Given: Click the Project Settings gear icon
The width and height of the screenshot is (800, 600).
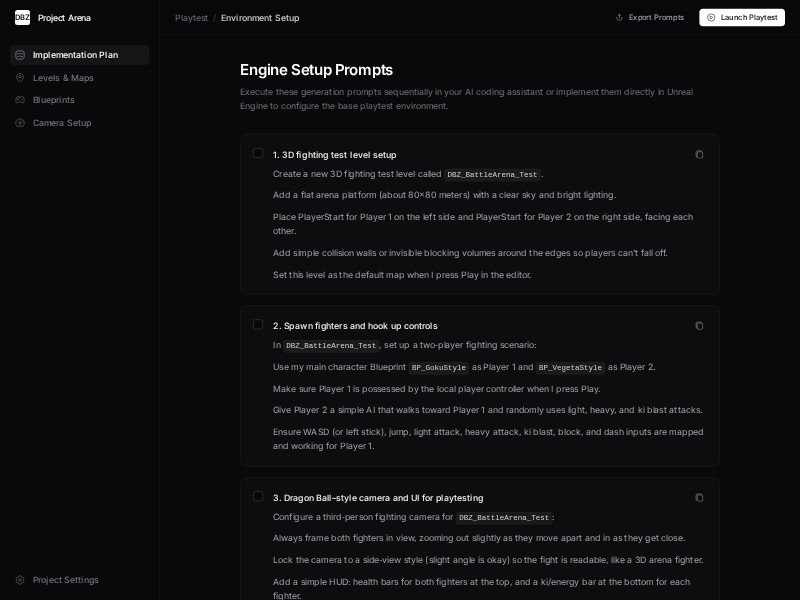Looking at the screenshot, I should (x=20, y=580).
